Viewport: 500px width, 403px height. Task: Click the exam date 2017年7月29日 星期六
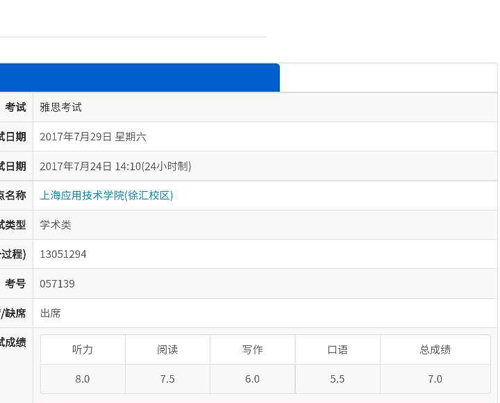(x=93, y=137)
